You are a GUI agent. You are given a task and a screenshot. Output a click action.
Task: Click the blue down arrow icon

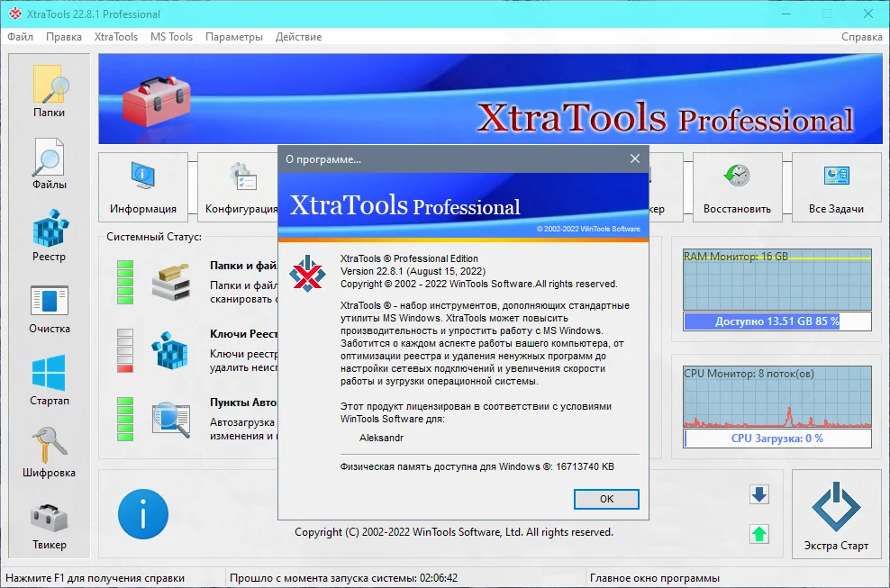(x=758, y=494)
